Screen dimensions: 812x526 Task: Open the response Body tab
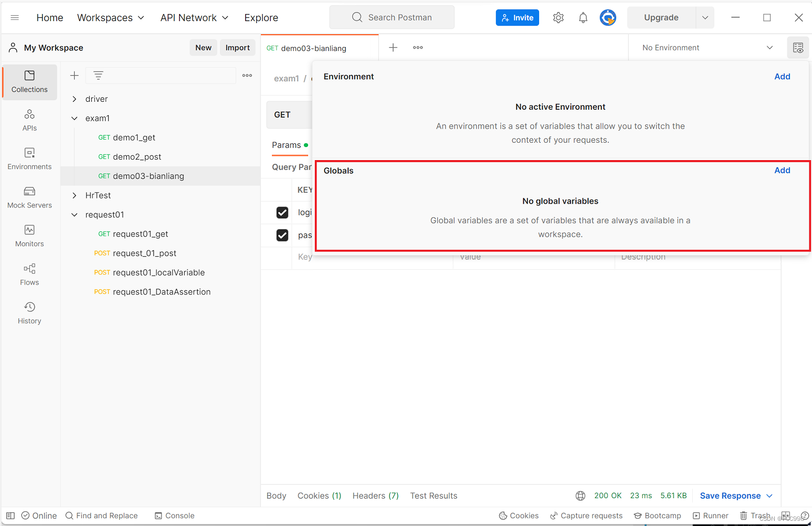click(276, 496)
